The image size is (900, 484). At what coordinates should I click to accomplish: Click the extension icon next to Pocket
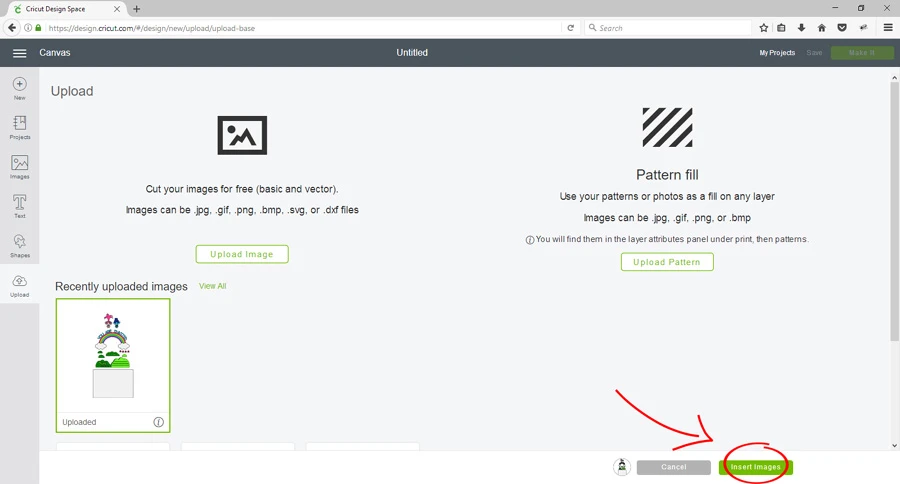click(x=863, y=28)
